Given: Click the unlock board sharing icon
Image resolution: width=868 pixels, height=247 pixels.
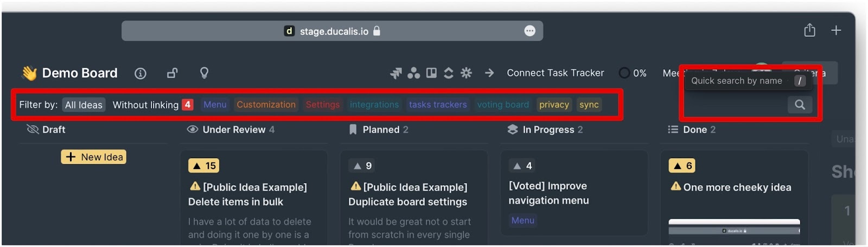Looking at the screenshot, I should coord(172,73).
